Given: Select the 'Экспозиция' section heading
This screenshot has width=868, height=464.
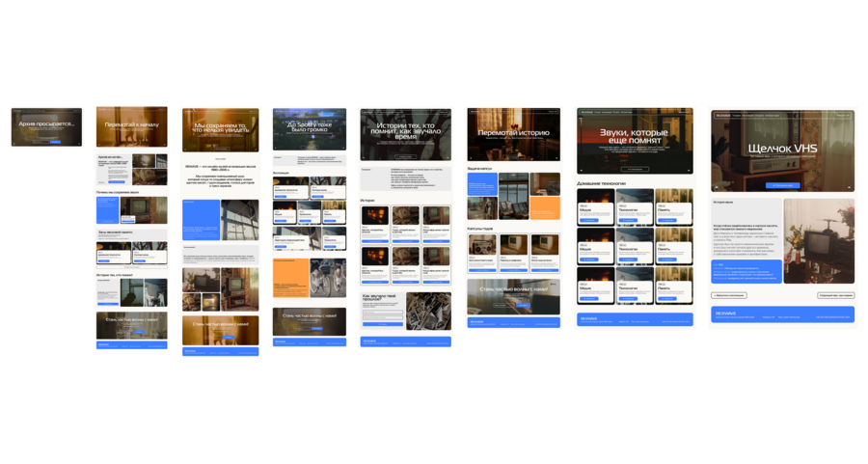Looking at the screenshot, I should [x=281, y=173].
